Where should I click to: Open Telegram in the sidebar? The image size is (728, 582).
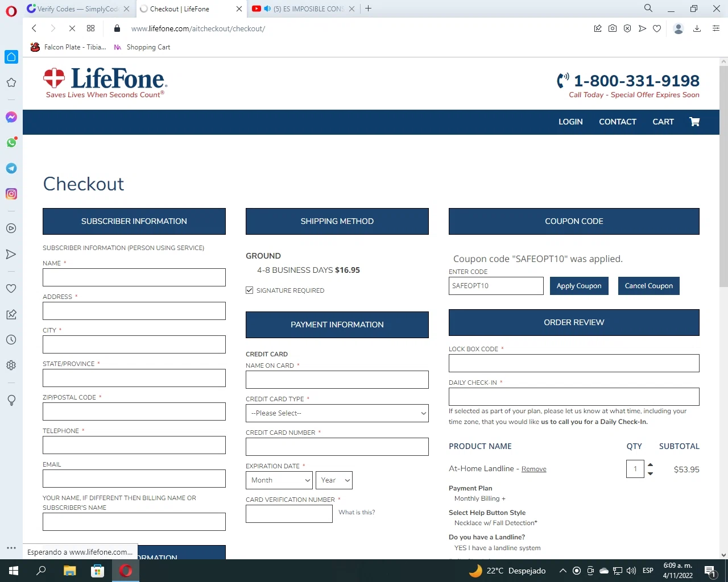pyautogui.click(x=11, y=168)
